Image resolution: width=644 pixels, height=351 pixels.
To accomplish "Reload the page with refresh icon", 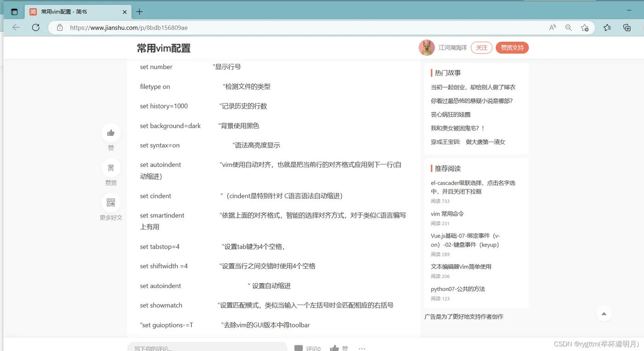I will 35,28.
